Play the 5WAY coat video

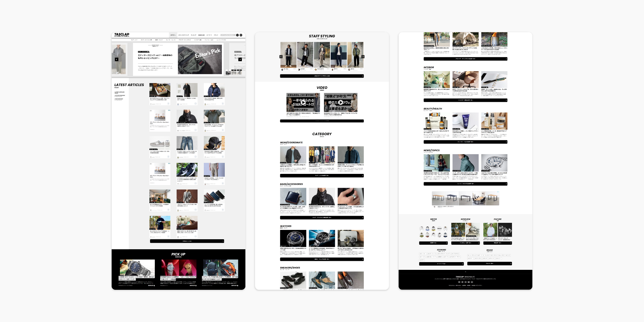coord(303,102)
